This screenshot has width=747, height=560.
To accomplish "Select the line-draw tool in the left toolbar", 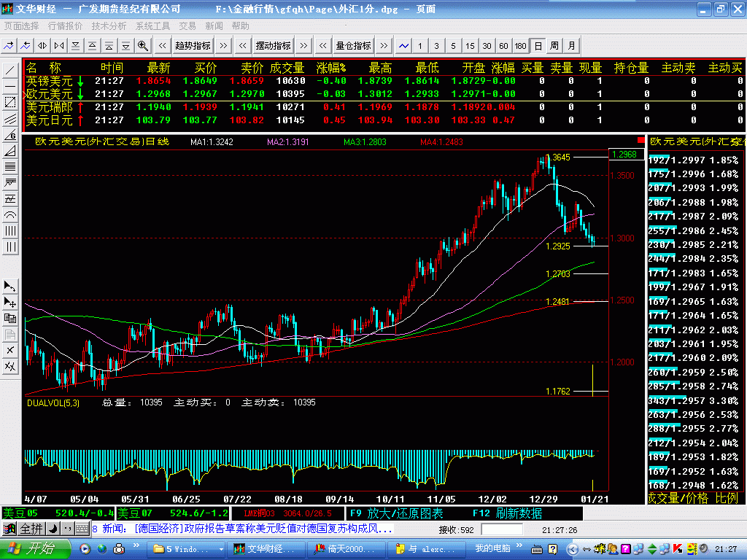I will tap(10, 71).
